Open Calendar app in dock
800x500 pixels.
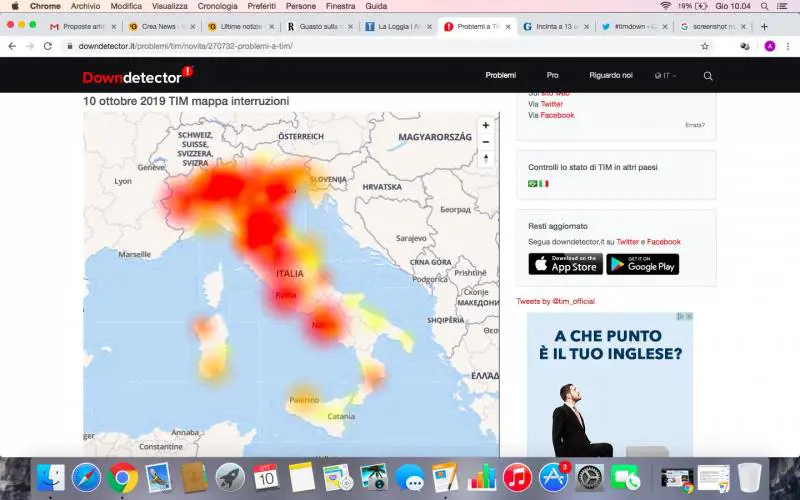pos(266,478)
